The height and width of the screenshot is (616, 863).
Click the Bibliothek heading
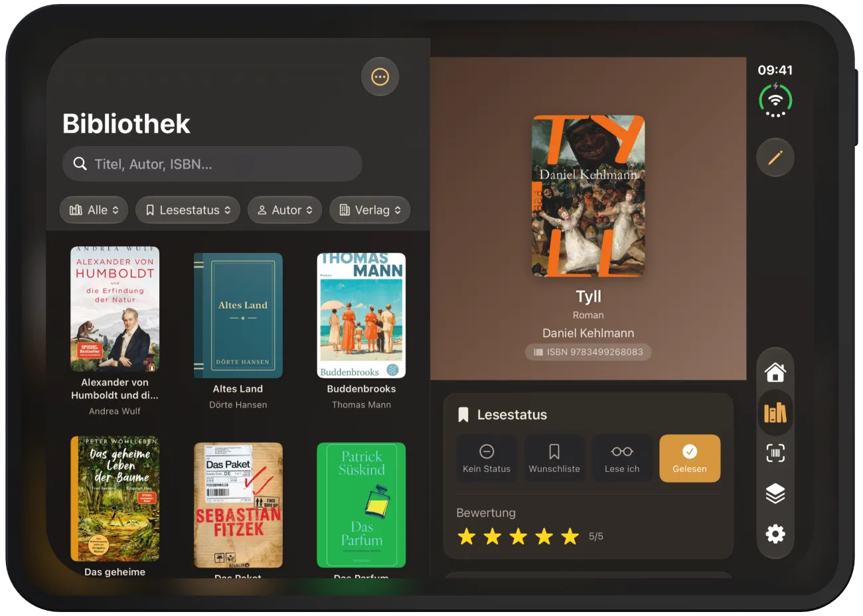(x=126, y=124)
